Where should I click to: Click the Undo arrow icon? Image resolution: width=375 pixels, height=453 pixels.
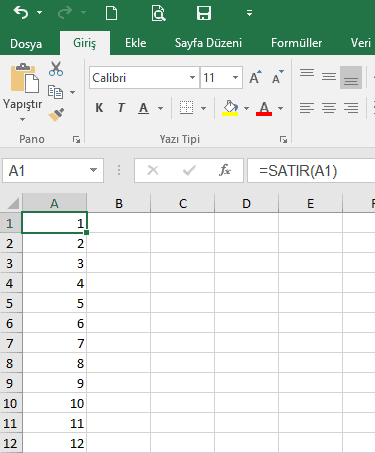point(21,13)
